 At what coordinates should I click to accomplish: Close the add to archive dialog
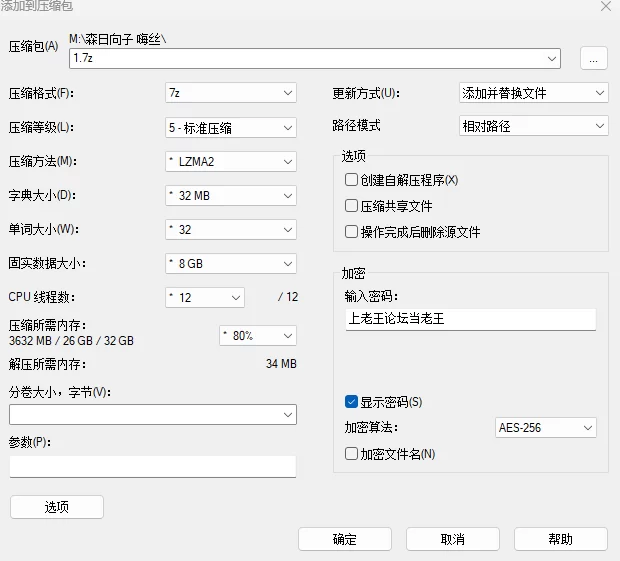coord(605,6)
